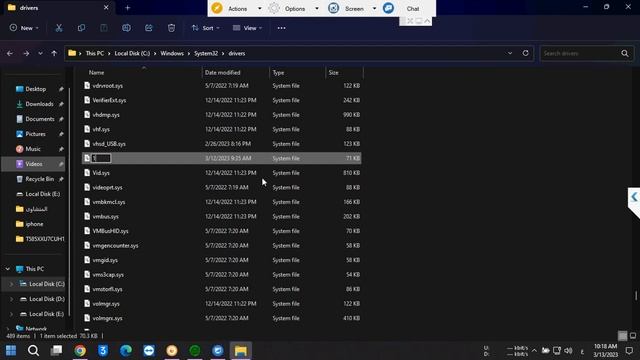Collapse the This PC tree node
The width and height of the screenshot is (640, 360).
7,269
